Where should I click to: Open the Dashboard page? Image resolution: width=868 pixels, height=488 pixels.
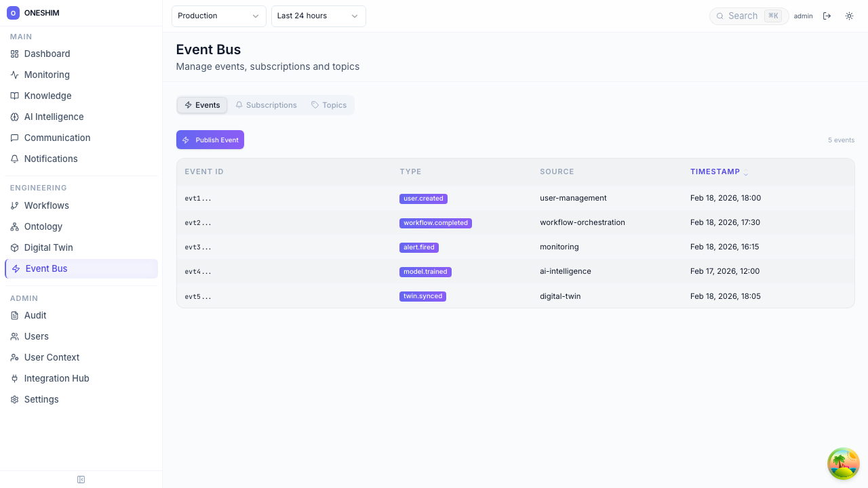click(47, 54)
